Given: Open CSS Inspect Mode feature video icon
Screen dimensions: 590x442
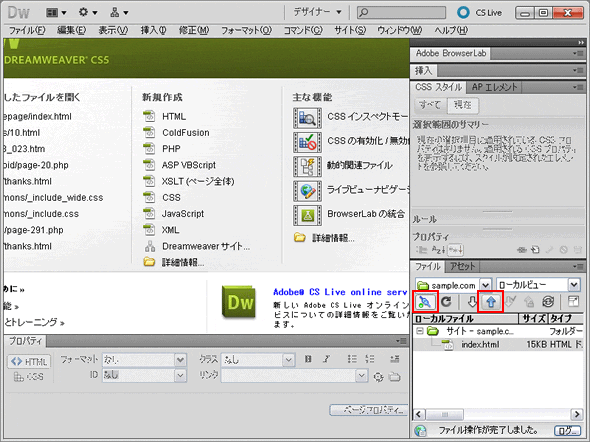Looking at the screenshot, I should 307,118.
